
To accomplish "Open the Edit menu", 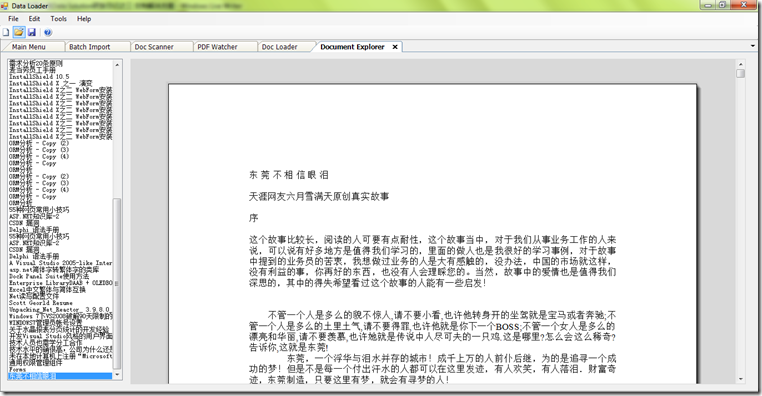I will pos(34,19).
